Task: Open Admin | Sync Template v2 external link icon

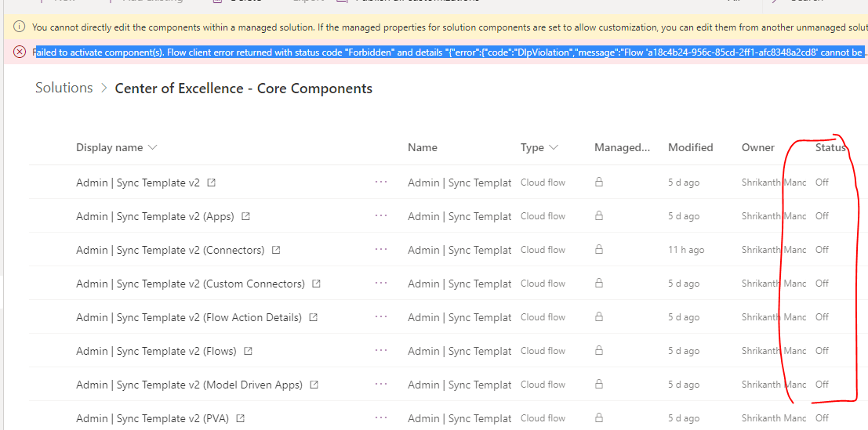Action: (x=211, y=182)
